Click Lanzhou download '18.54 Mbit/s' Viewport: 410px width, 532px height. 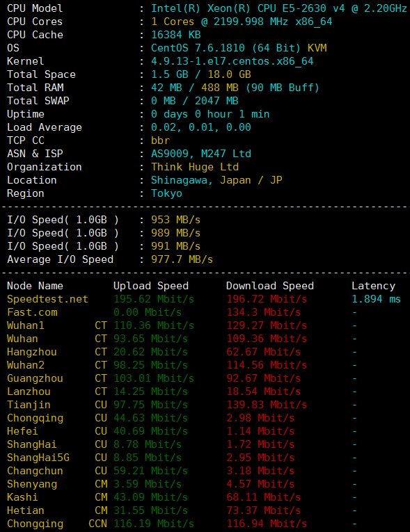[264, 392]
